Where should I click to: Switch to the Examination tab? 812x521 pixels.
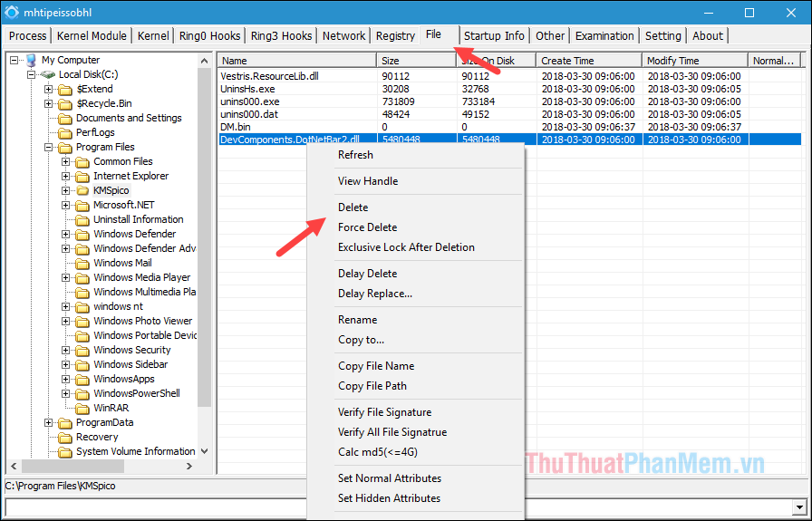tap(604, 35)
